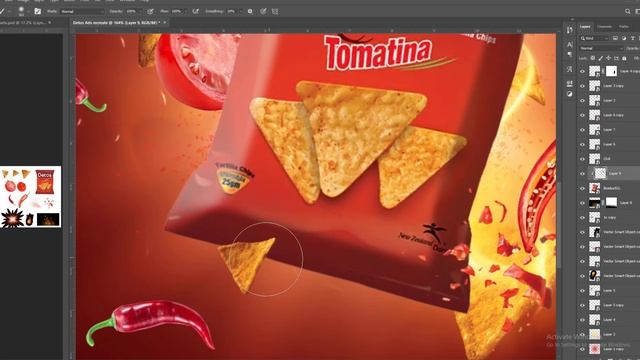Open the collapsed History panel icon
640x360 pixels.
click(x=570, y=30)
